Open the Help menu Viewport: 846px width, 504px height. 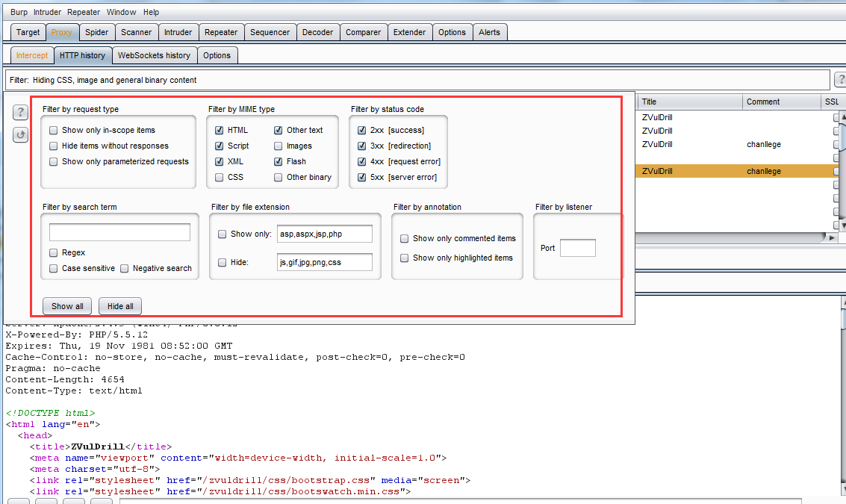(x=151, y=12)
